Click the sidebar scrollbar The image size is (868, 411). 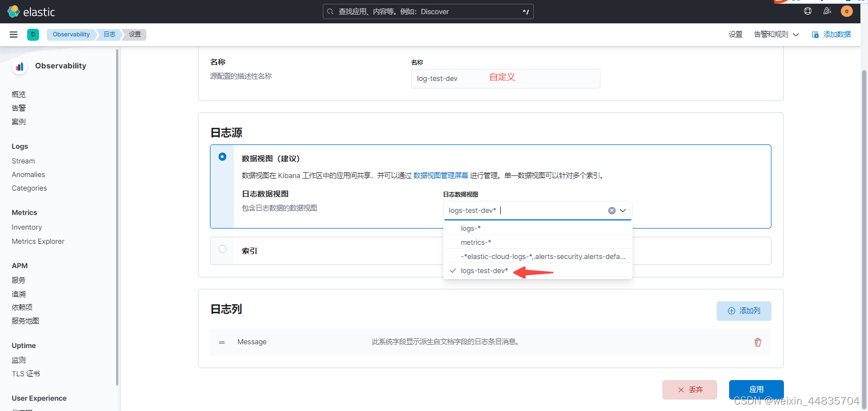tap(117, 217)
